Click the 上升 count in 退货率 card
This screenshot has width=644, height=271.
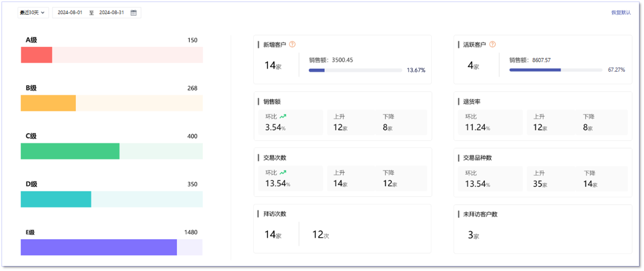pos(540,127)
